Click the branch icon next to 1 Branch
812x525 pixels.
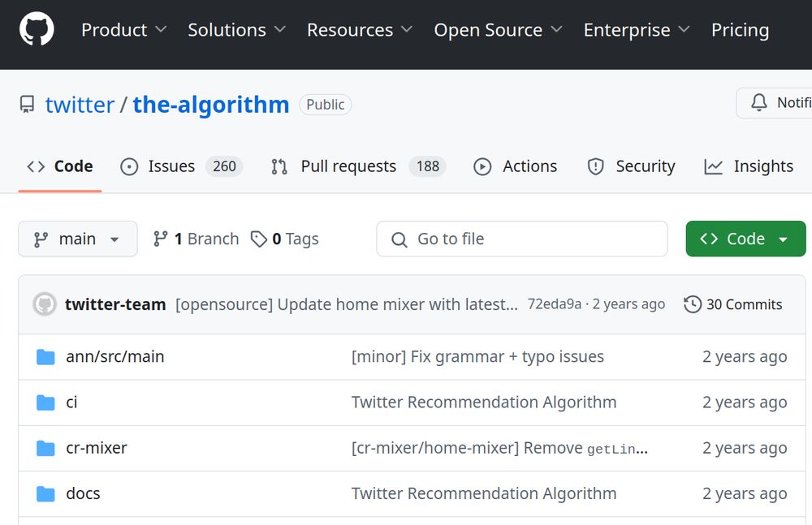pos(161,239)
